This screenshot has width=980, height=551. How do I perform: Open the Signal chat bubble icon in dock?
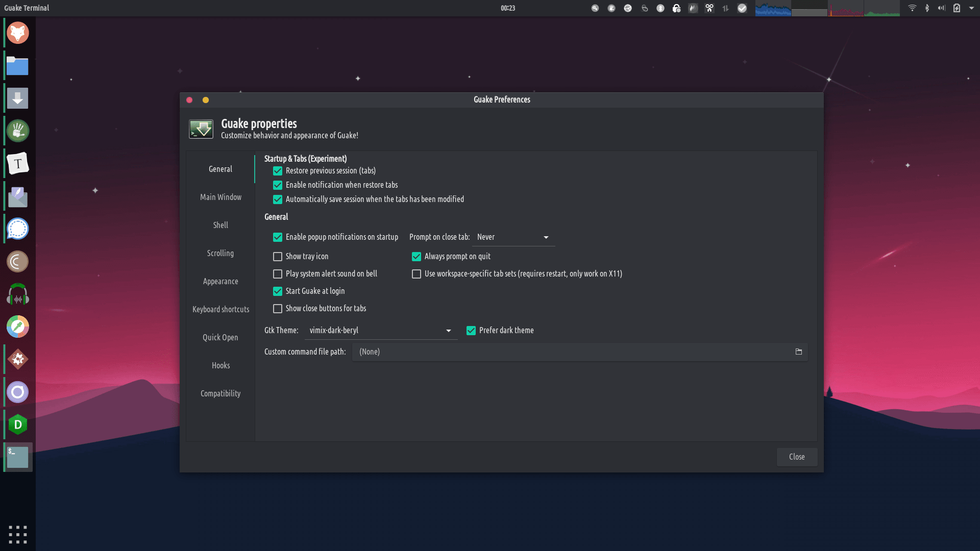(18, 229)
